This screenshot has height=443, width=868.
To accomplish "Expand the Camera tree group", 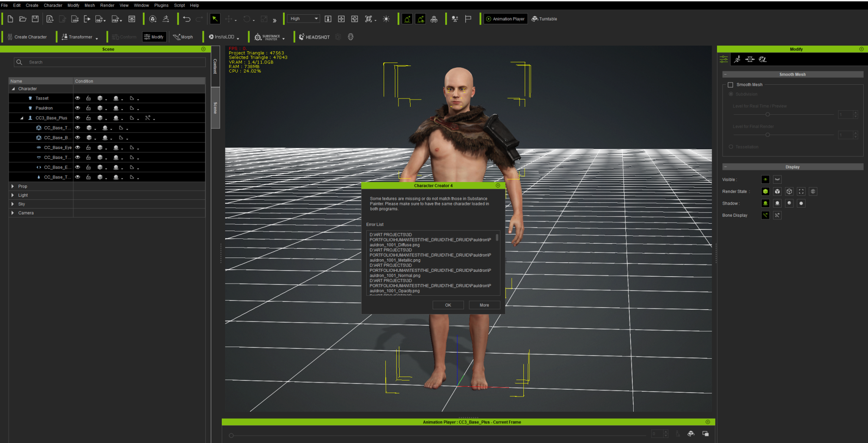I will (x=13, y=213).
